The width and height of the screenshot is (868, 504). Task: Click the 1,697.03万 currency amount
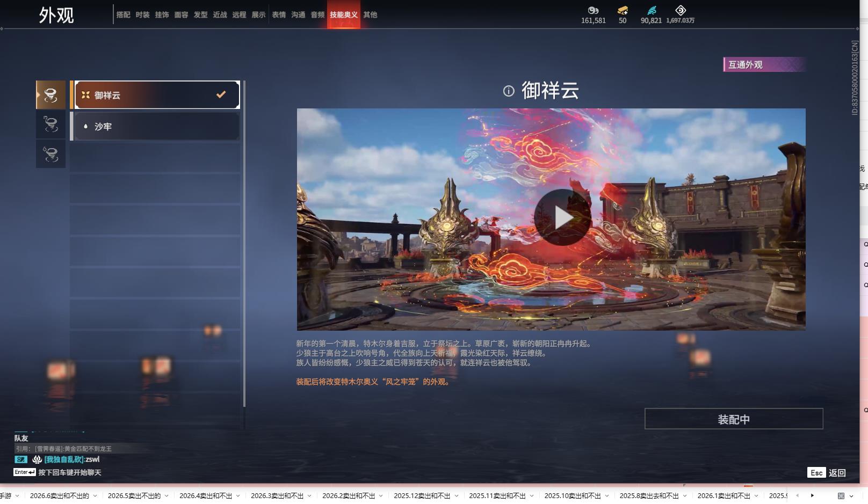pos(681,21)
